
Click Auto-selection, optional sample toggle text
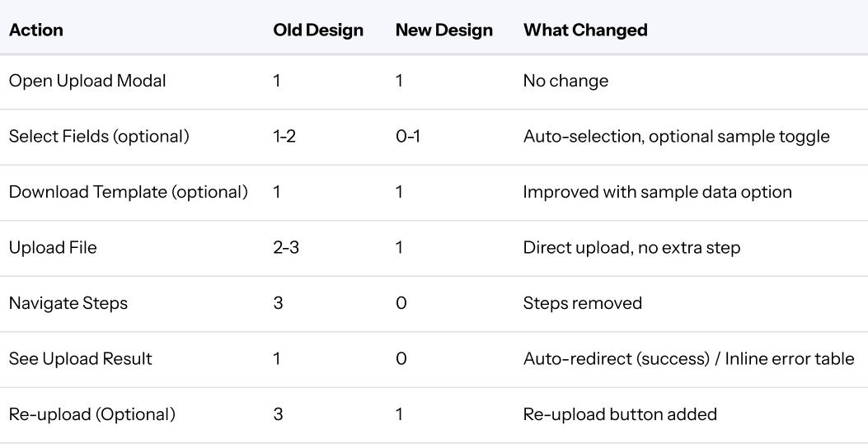click(677, 136)
